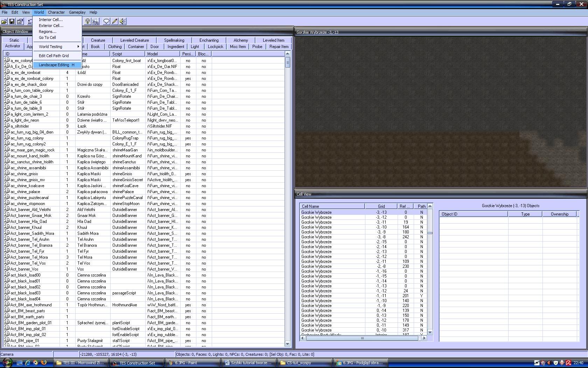Switch to 6.JPG - Paint taskbar button
Viewport: 588px width, 368px height.
(x=192, y=363)
